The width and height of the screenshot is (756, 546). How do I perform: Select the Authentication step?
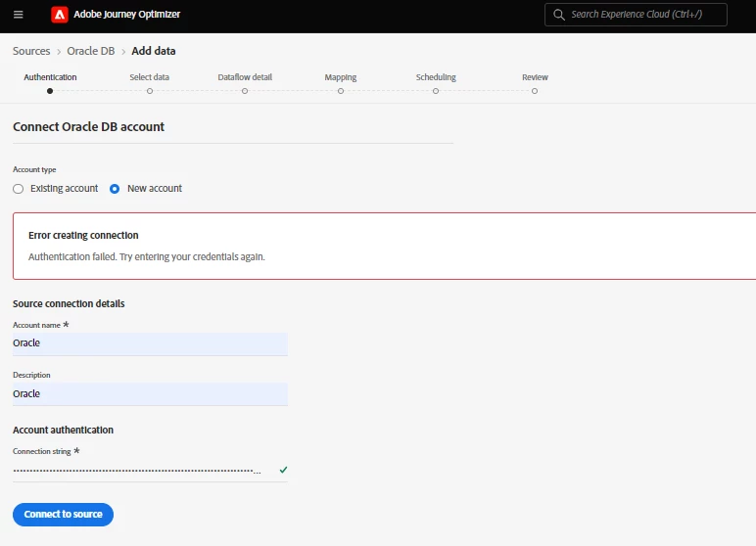click(x=50, y=82)
